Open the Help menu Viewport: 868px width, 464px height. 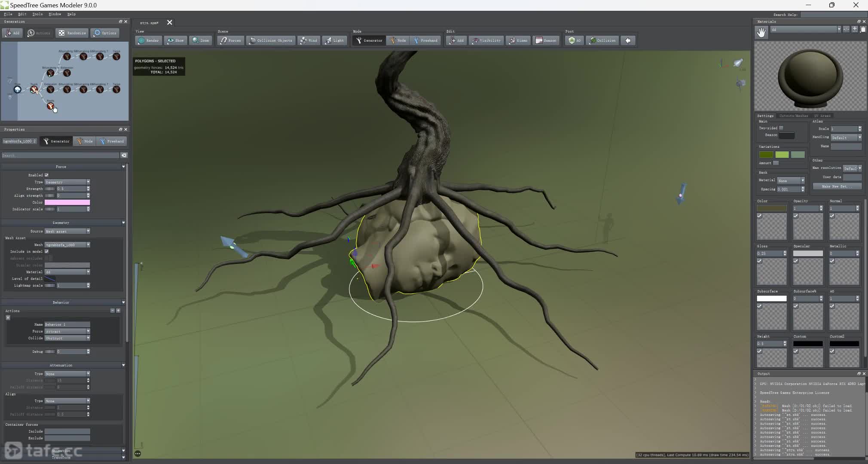(71, 14)
